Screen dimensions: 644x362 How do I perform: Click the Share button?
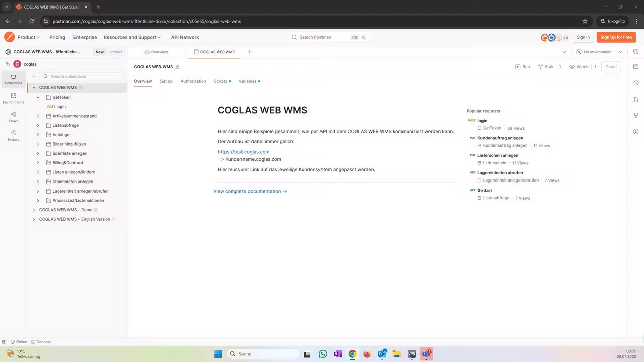pyautogui.click(x=611, y=67)
